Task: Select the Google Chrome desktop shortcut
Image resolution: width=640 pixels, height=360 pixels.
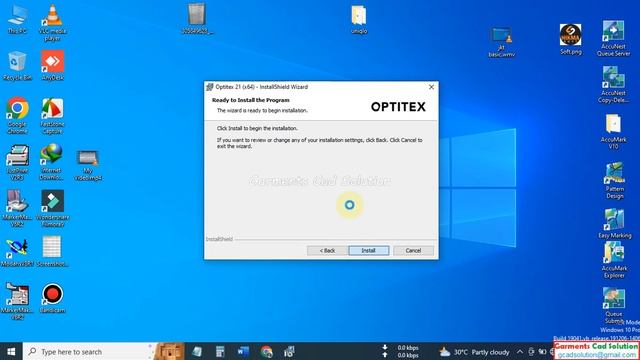Action: pyautogui.click(x=17, y=115)
